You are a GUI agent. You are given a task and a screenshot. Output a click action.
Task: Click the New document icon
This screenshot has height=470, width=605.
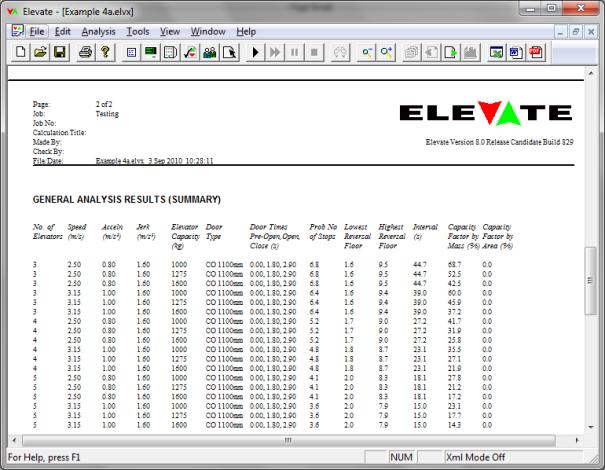click(x=20, y=51)
